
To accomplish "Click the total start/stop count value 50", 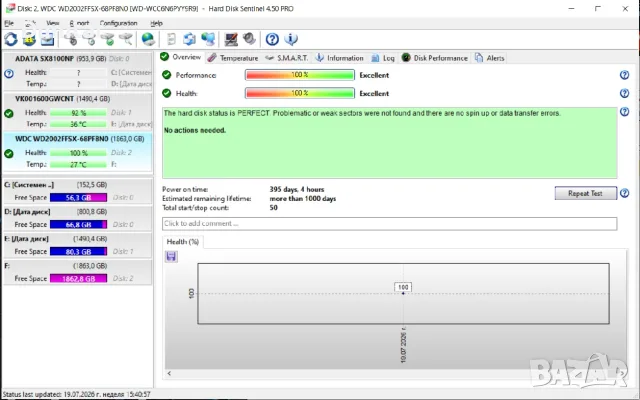I will pos(273,208).
